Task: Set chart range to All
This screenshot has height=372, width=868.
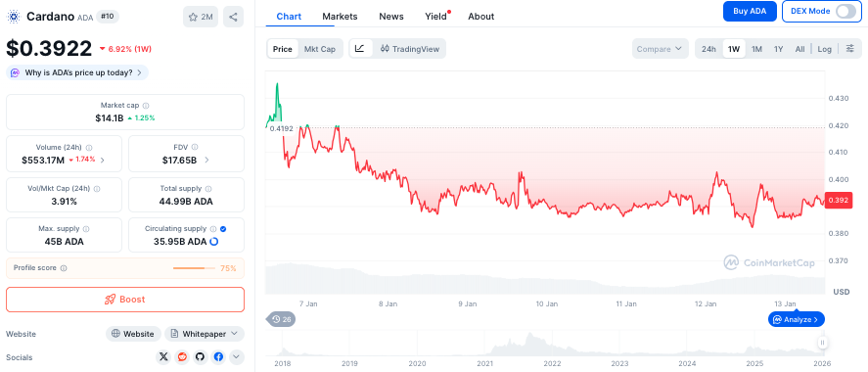Action: [799, 49]
